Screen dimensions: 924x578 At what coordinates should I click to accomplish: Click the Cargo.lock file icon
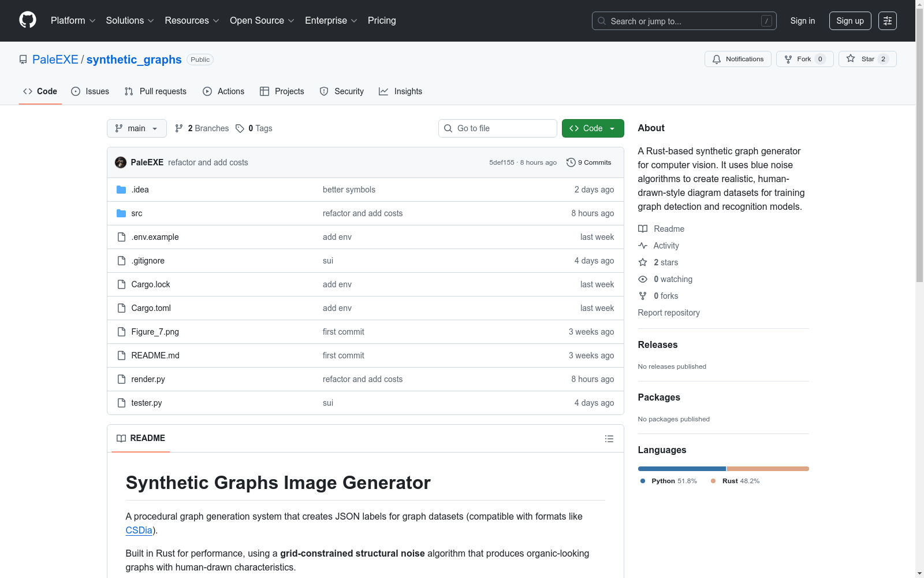(121, 284)
